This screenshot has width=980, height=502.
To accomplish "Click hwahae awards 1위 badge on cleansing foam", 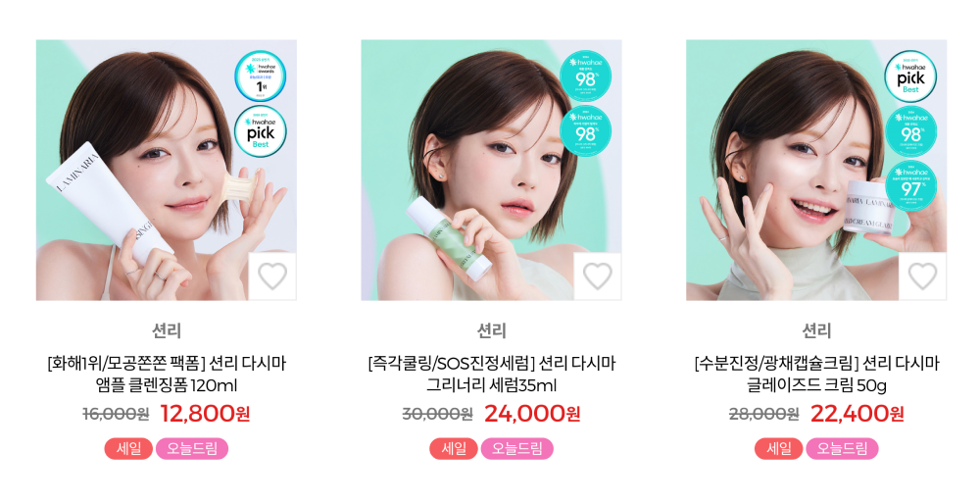I will coord(261,76).
